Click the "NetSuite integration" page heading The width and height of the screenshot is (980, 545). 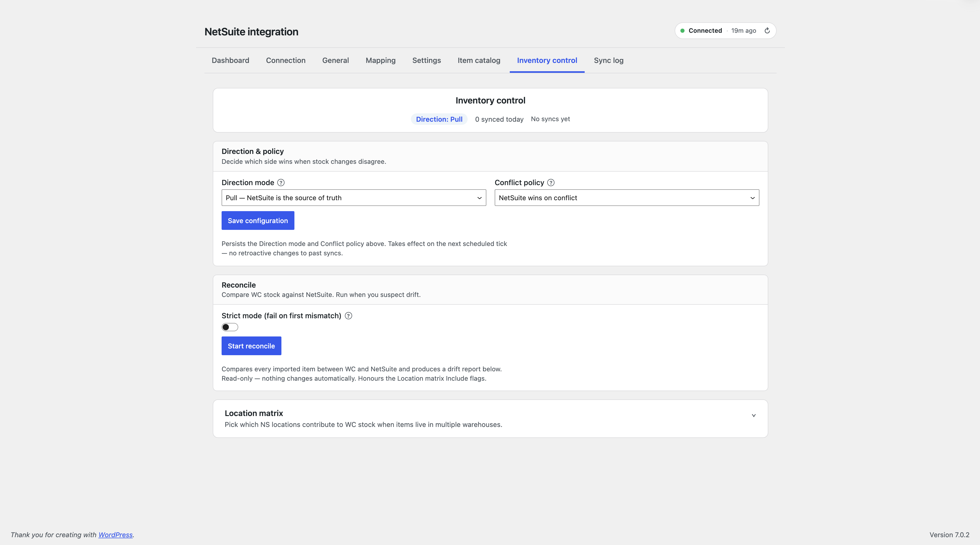pos(252,31)
